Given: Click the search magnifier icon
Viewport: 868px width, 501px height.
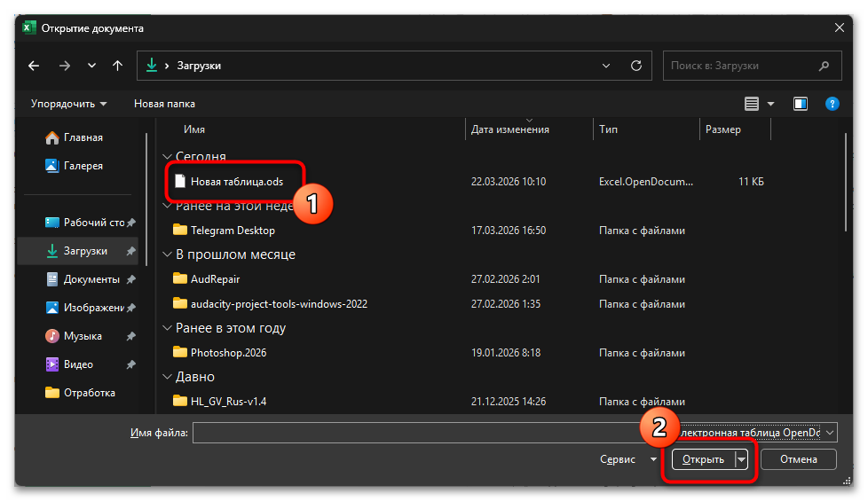Looking at the screenshot, I should pyautogui.click(x=825, y=66).
